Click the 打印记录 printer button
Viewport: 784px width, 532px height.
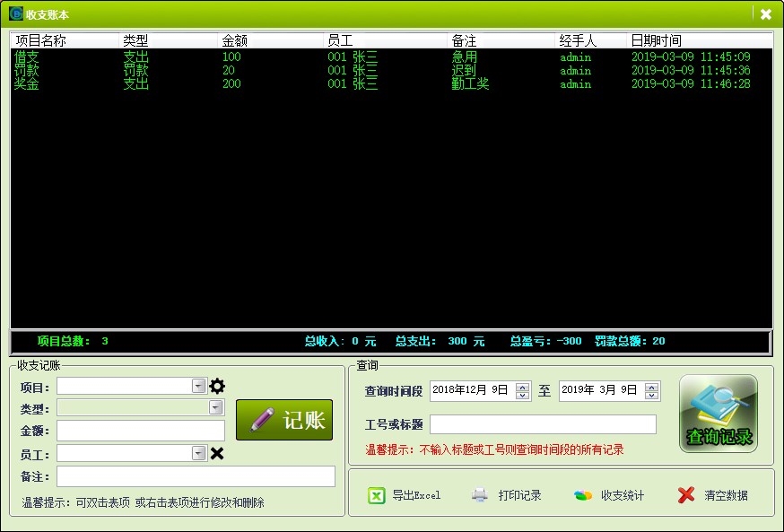(x=507, y=495)
